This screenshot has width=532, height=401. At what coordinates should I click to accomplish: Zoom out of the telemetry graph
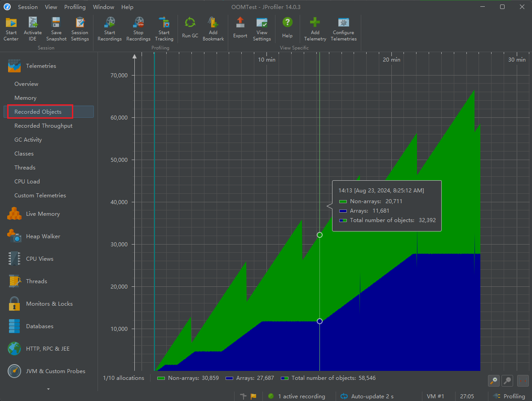pyautogui.click(x=508, y=381)
